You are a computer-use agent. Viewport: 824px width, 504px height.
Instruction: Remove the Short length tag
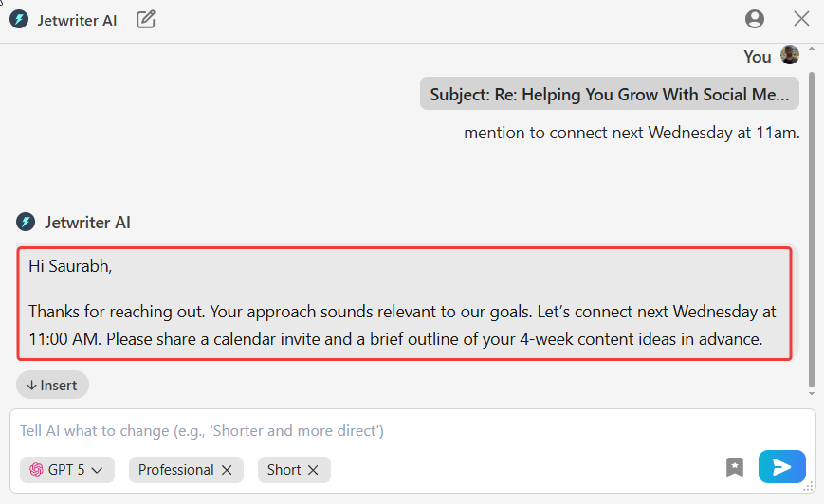point(313,470)
